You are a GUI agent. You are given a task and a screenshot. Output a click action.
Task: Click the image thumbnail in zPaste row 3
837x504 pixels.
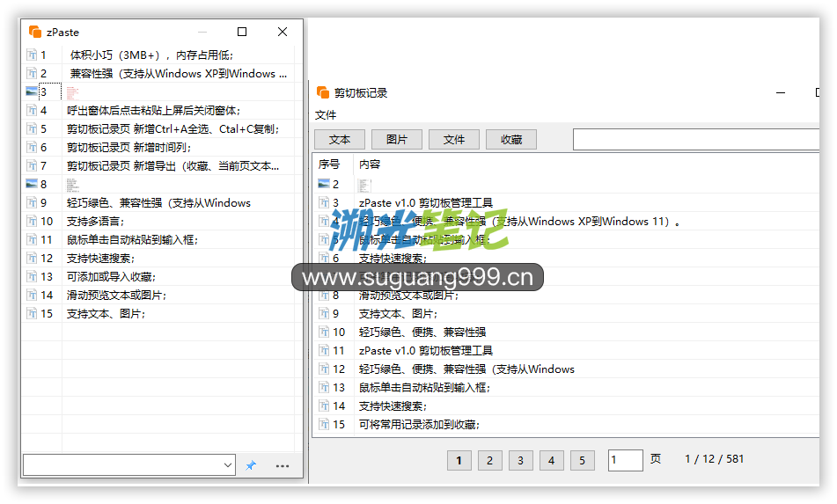72,93
